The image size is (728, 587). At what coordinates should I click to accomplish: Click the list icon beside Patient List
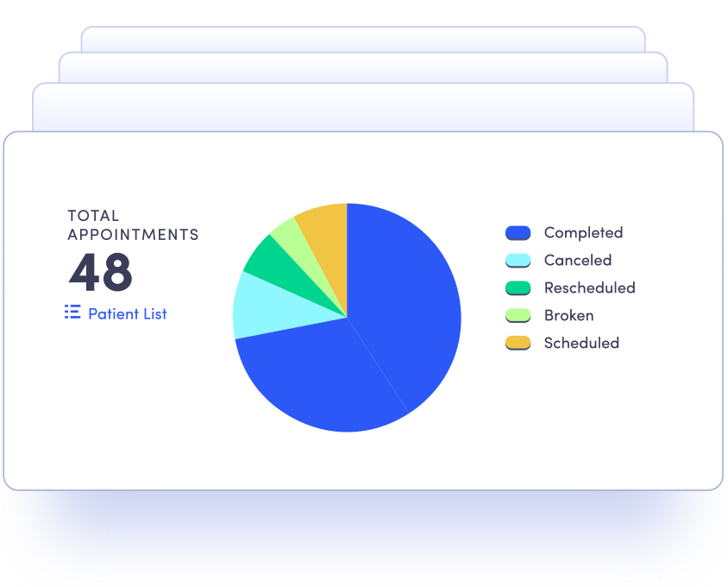[x=72, y=312]
